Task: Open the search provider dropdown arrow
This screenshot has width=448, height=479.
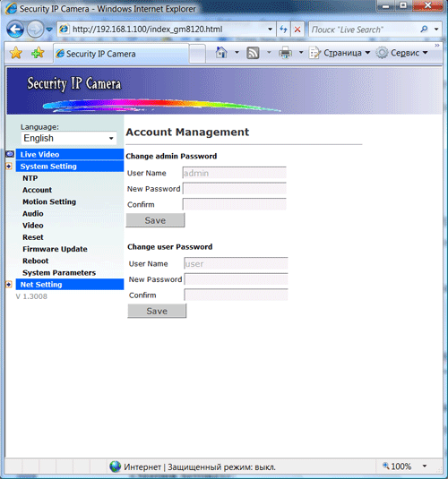Action: tap(436, 30)
